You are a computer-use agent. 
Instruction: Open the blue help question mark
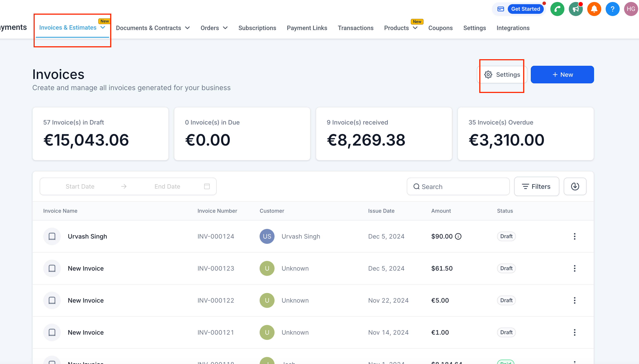612,9
